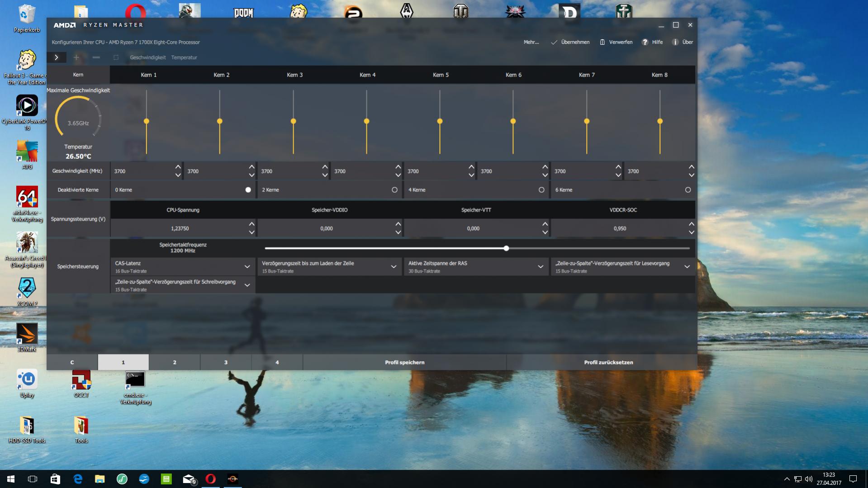Screen dimensions: 868x488
Task: Select profile tab C
Action: [72, 362]
